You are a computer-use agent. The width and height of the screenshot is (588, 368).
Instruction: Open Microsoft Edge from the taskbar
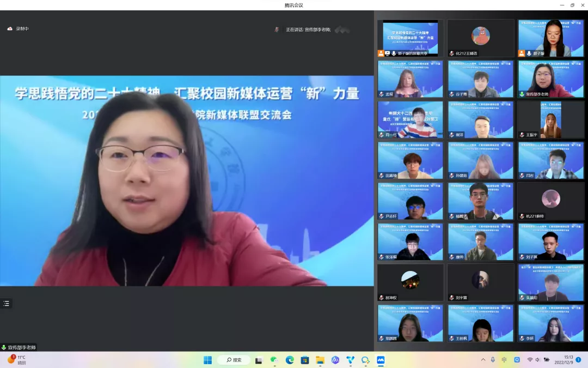point(290,360)
